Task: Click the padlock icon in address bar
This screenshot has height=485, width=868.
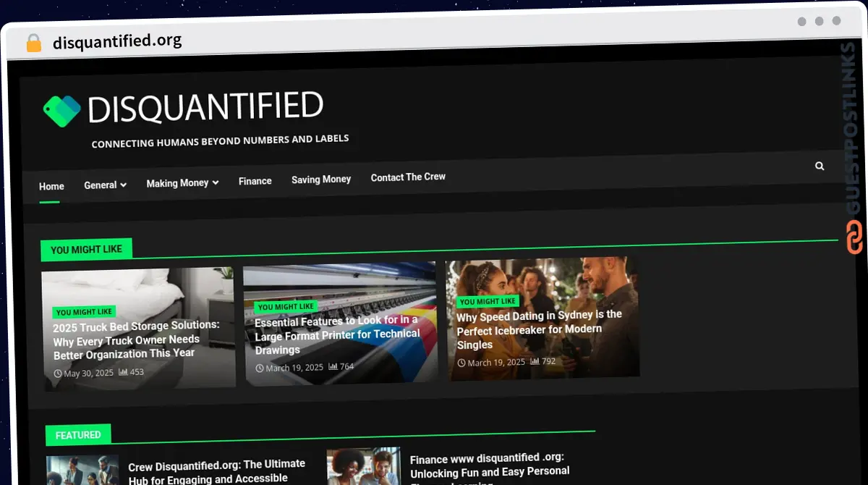Action: 33,43
